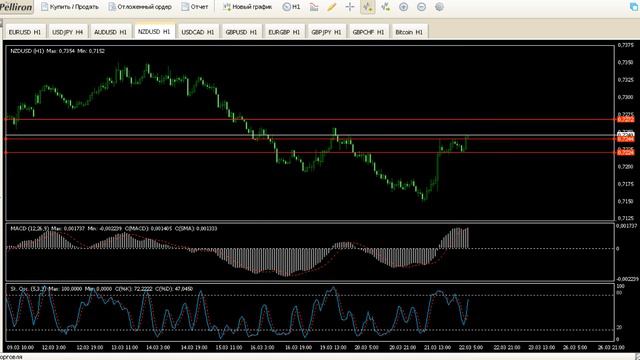The image size is (640, 360).
Task: Switch to the GBPUSD H1 tab
Action: (241, 32)
